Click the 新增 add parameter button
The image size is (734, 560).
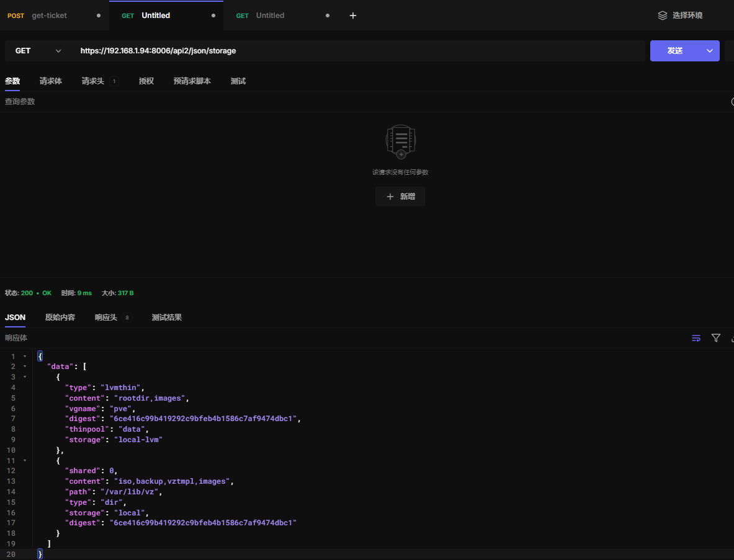(x=400, y=197)
